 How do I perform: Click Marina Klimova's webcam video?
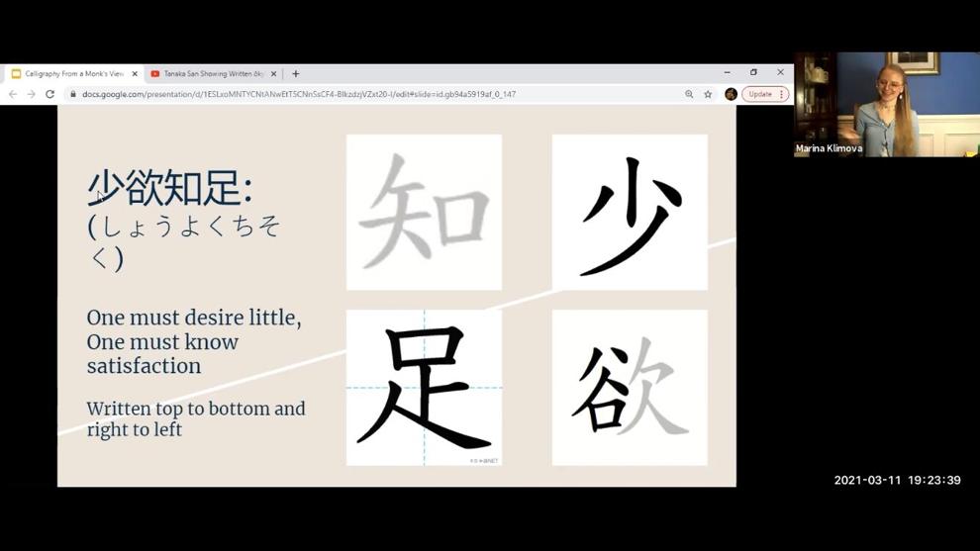[x=887, y=104]
